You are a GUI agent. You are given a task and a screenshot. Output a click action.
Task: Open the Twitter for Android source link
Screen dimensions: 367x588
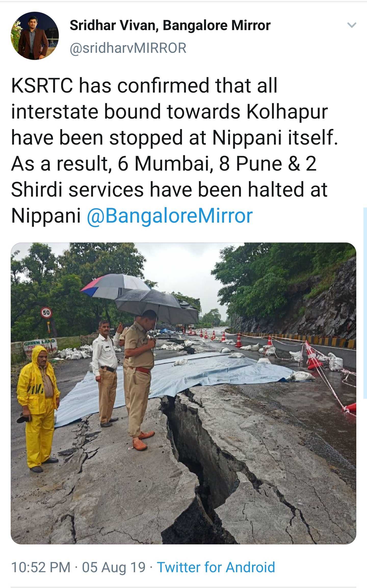pos(216,568)
